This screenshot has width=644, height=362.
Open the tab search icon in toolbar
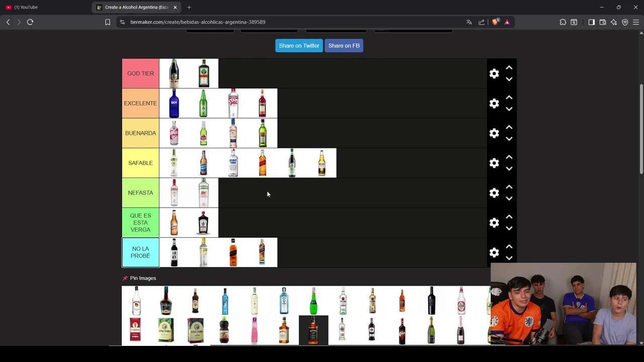tap(574, 22)
